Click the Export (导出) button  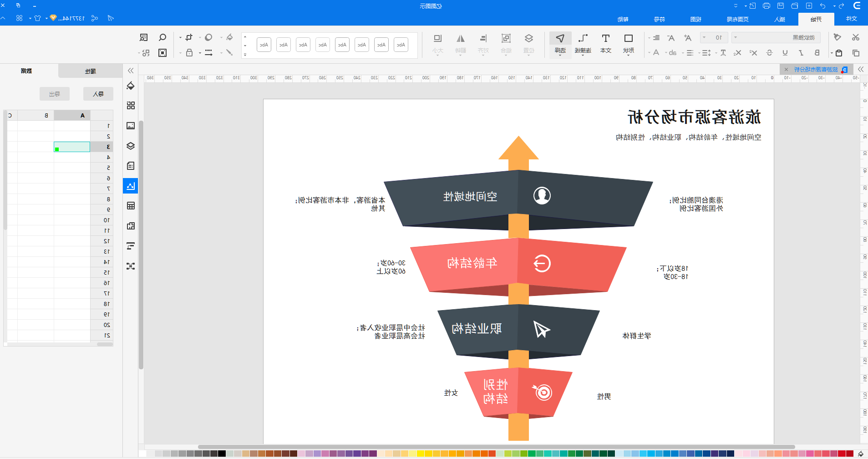click(55, 94)
